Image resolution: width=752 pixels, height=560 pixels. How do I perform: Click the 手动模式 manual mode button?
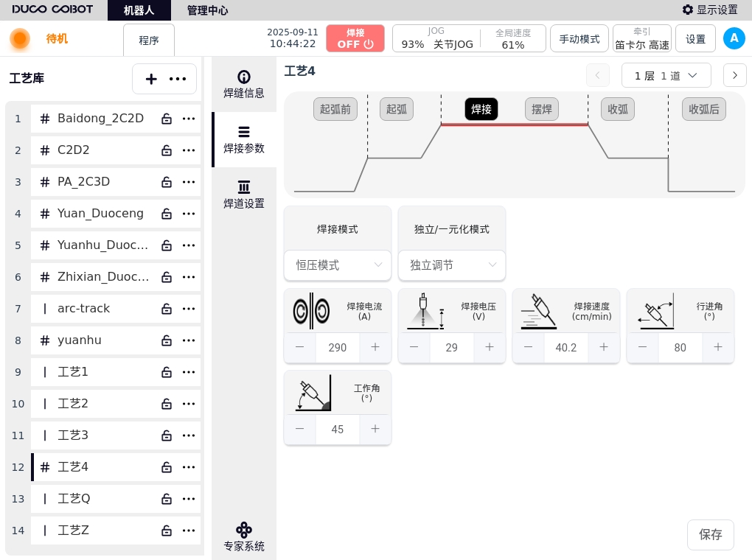pos(579,39)
